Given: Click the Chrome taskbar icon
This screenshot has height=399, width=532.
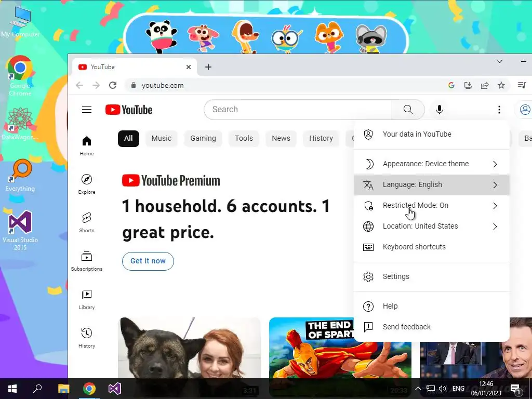Looking at the screenshot, I should pyautogui.click(x=89, y=389).
